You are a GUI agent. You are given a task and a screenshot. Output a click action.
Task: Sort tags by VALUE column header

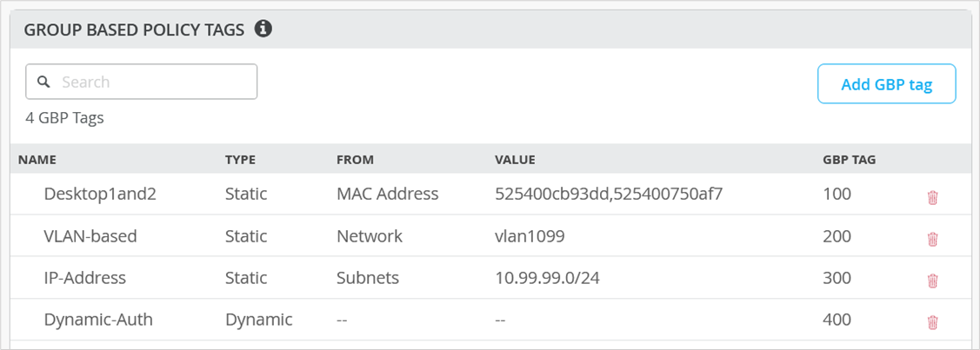point(515,160)
